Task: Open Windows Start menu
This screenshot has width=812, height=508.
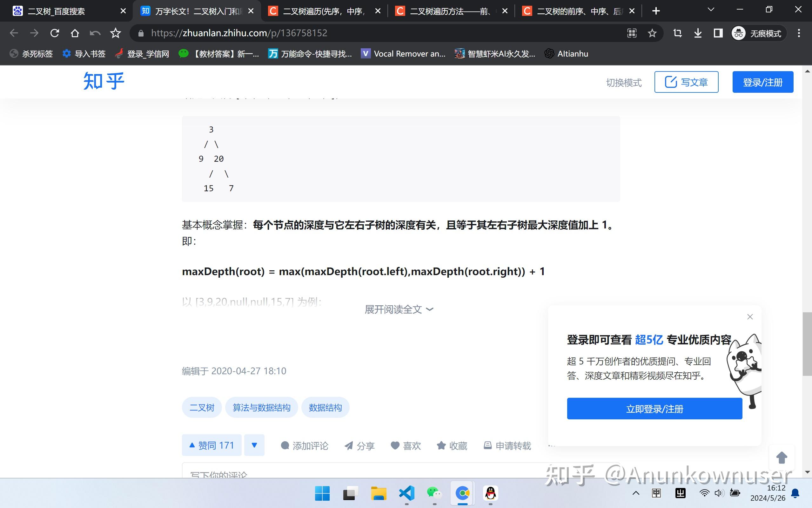Action: (x=322, y=493)
